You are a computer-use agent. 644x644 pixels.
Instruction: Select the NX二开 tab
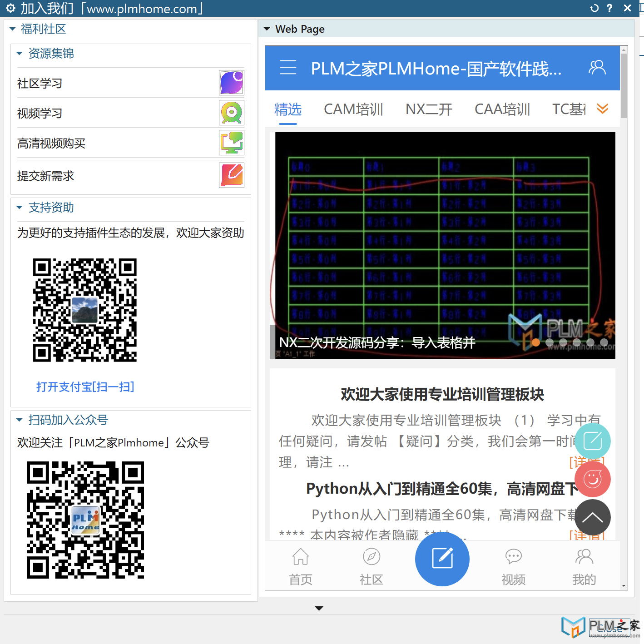click(x=428, y=109)
